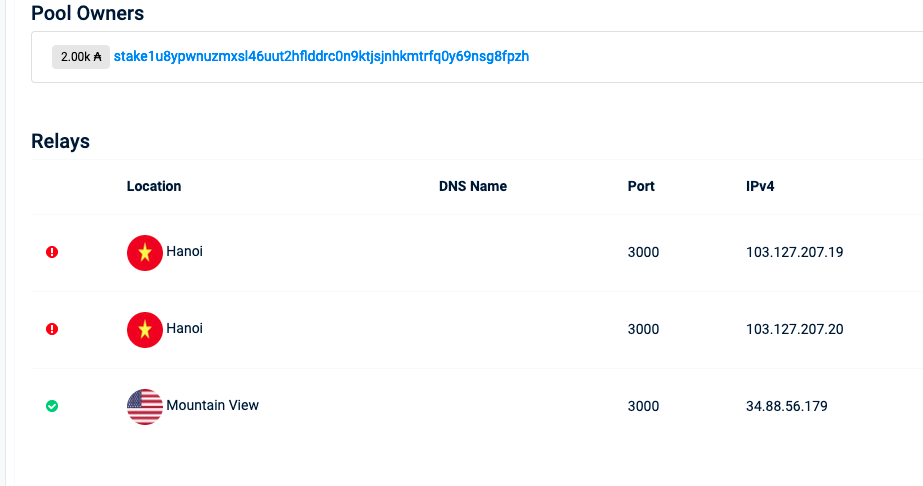Select the Location column header

[x=154, y=186]
